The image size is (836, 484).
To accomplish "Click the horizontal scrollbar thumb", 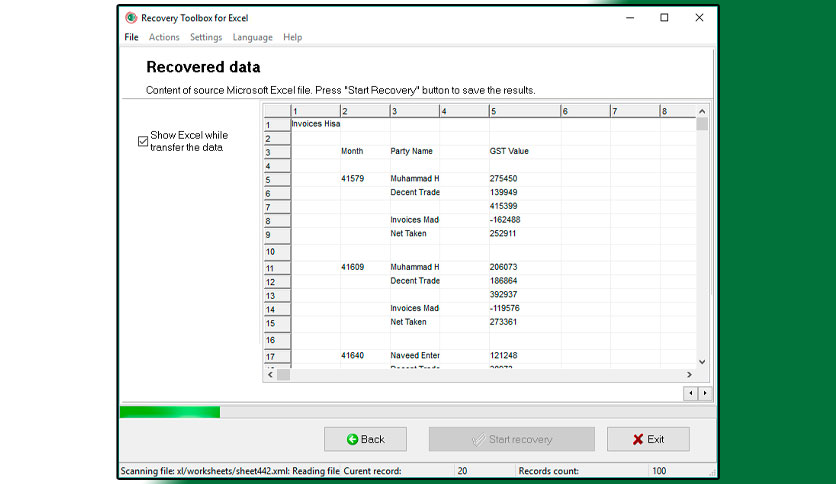I will pos(284,375).
